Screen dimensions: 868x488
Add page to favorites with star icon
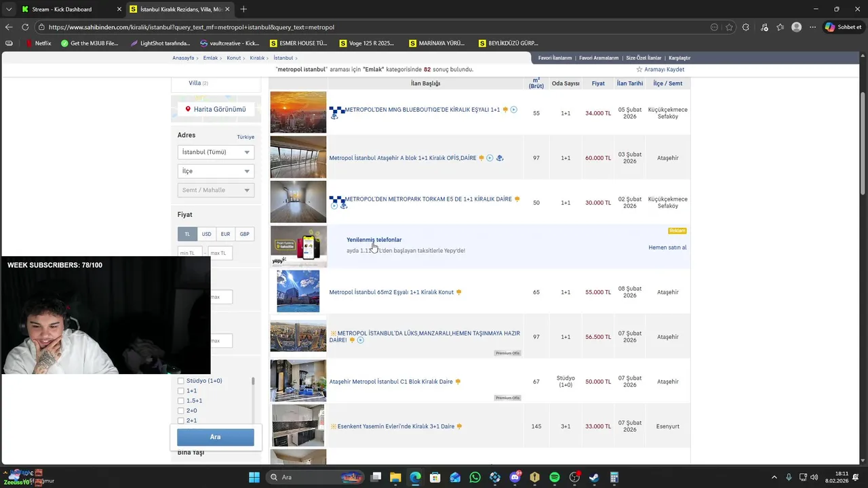click(730, 27)
